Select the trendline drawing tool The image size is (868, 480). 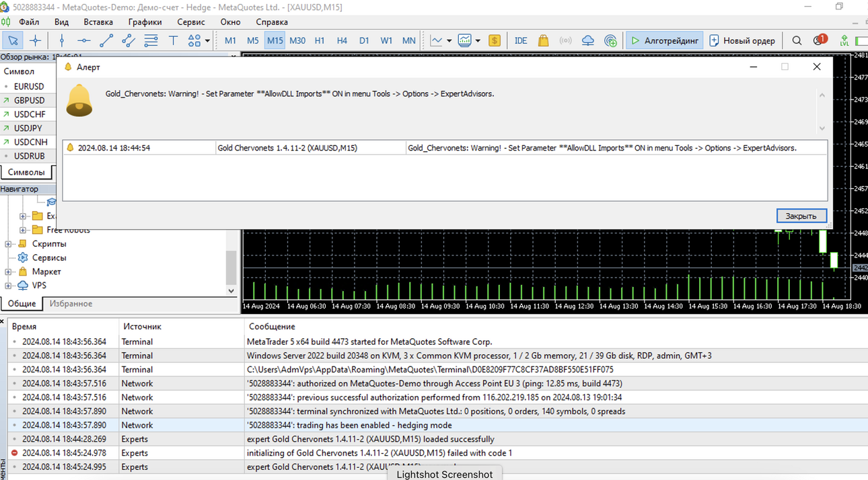[x=106, y=40]
